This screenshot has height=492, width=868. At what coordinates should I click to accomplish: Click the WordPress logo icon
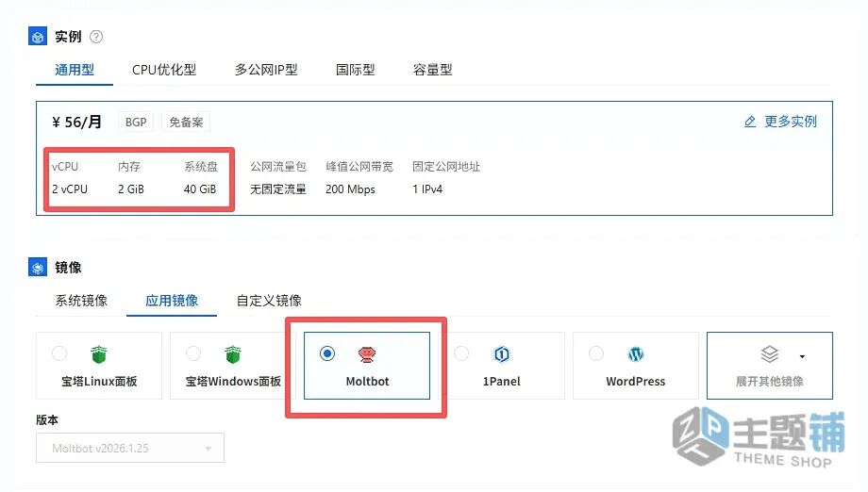pyautogui.click(x=636, y=353)
